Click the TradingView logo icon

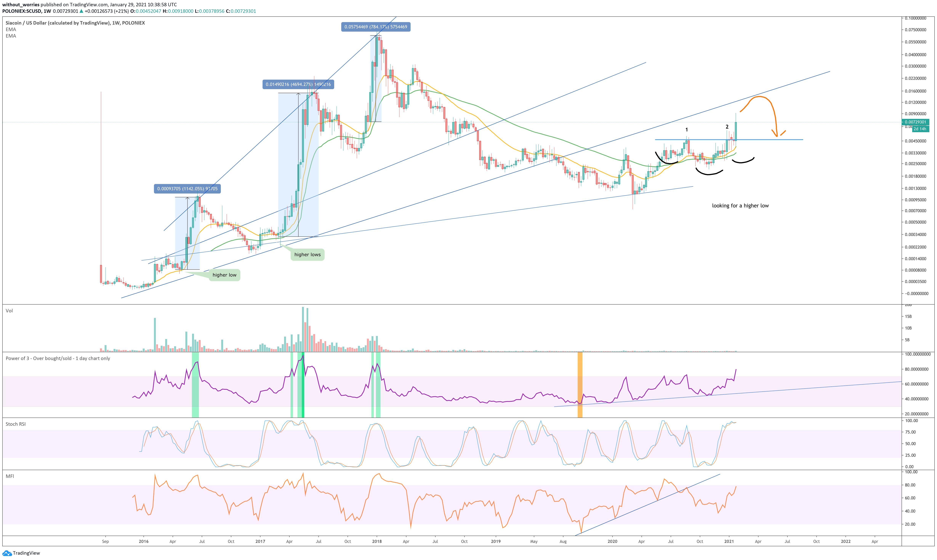(x=7, y=553)
